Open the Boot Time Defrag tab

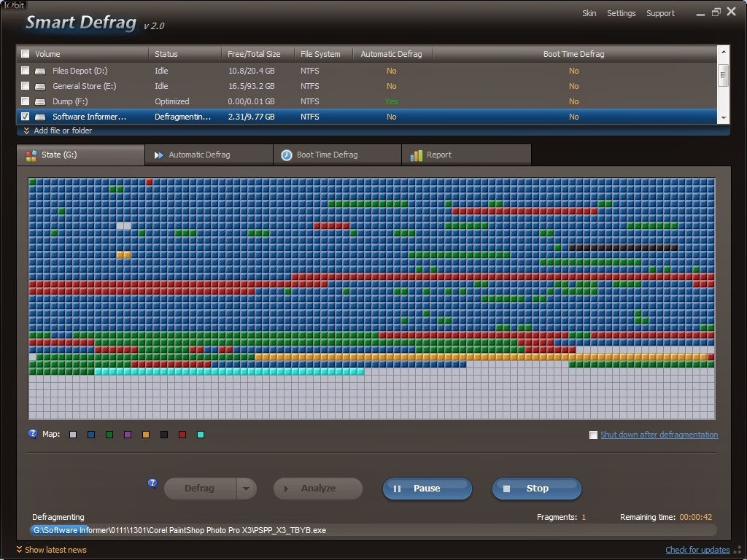click(x=337, y=155)
